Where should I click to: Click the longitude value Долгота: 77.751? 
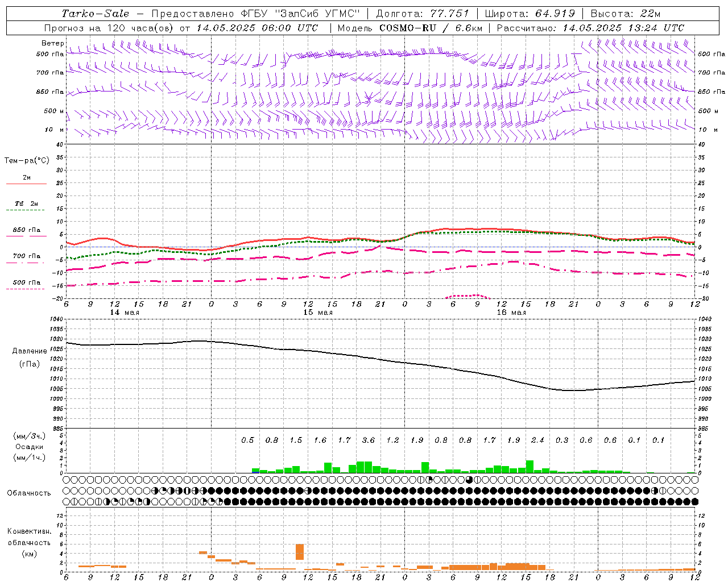point(423,14)
